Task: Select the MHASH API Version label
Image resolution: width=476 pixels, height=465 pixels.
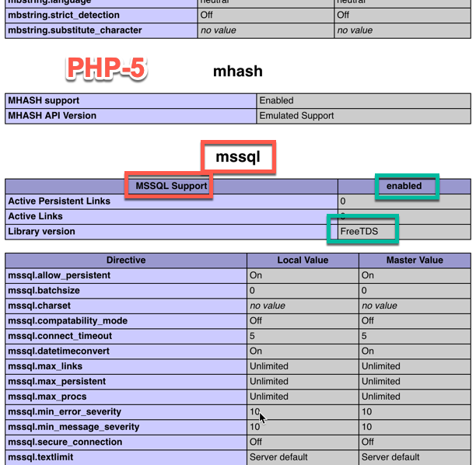Action: click(x=131, y=116)
